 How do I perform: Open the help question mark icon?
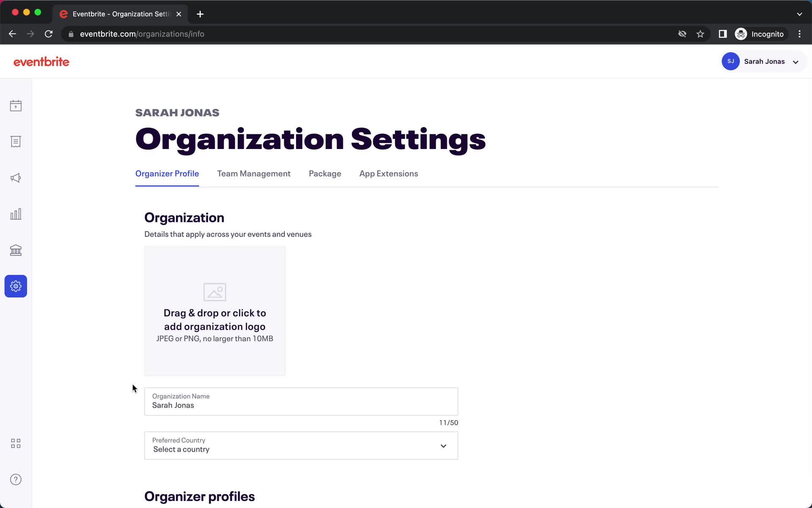16,479
